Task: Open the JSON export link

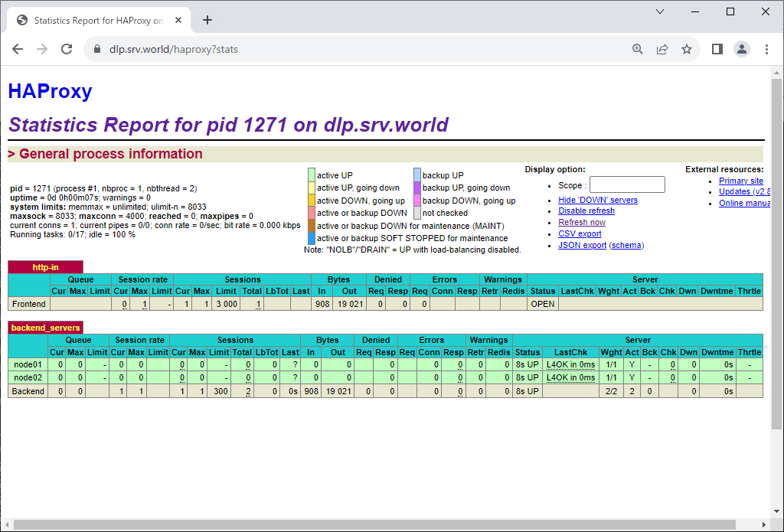Action: 582,246
